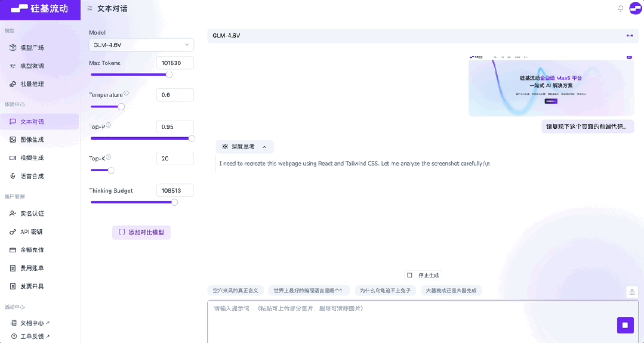
Task: Select 图像生成 in sidebar
Action: [39, 140]
